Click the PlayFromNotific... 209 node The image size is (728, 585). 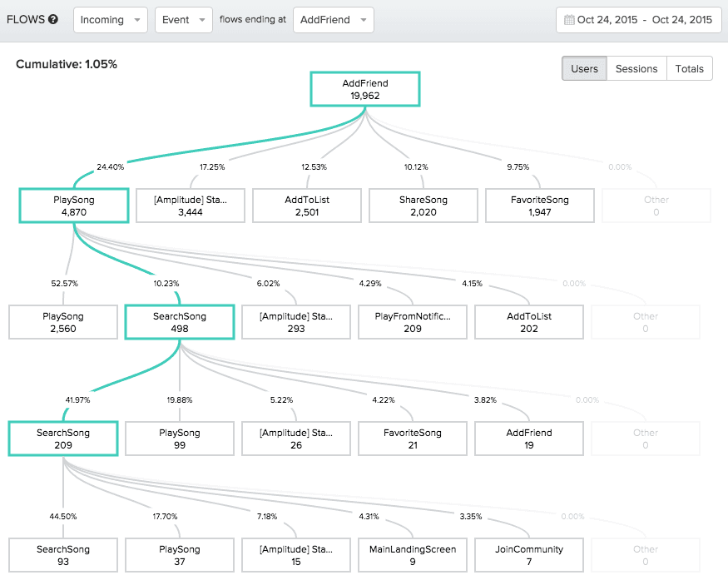(412, 322)
